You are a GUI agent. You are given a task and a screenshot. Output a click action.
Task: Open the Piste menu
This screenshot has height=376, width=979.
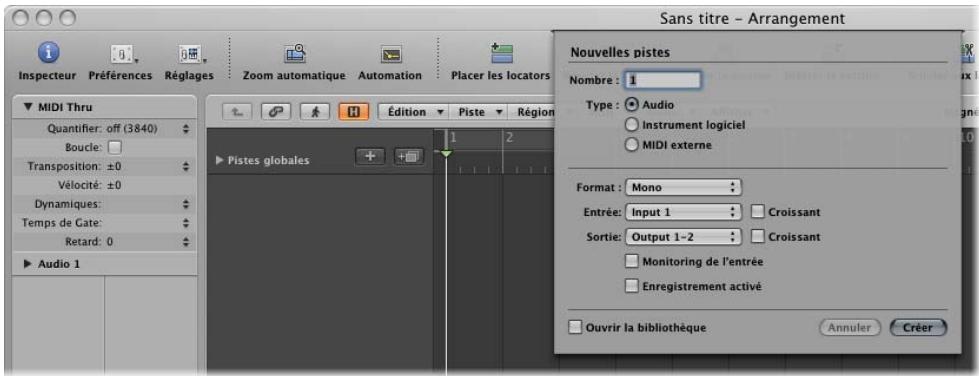[x=480, y=112]
